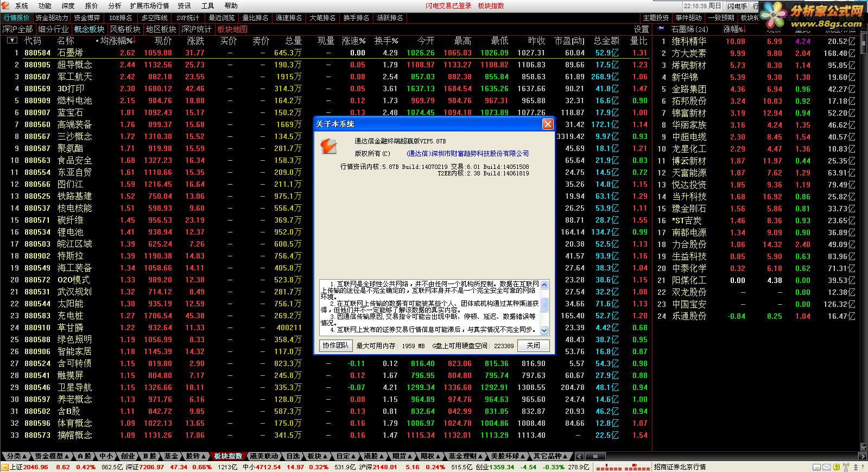Click the 协作团队 button in about dialog
The width and height of the screenshot is (868, 472).
click(x=335, y=345)
